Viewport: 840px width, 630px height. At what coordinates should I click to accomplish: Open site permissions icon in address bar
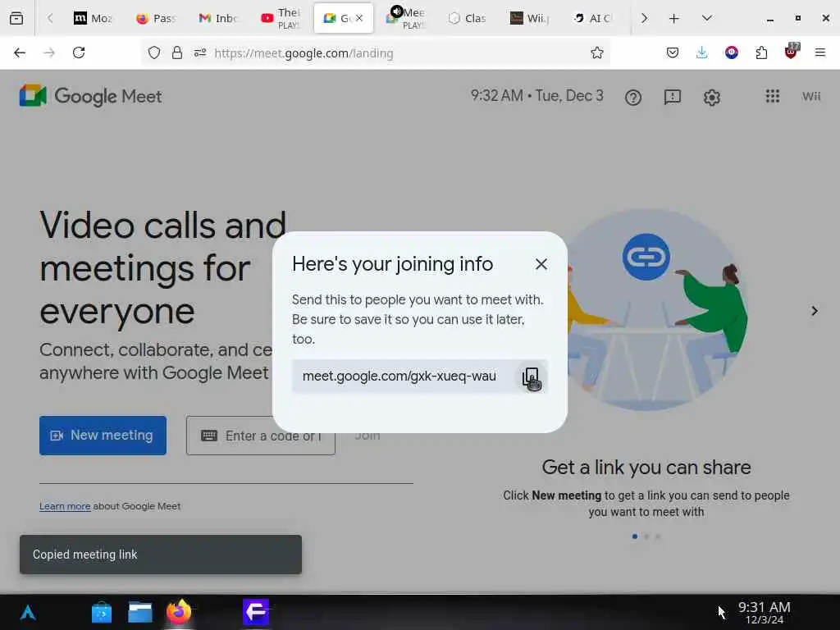click(x=200, y=53)
